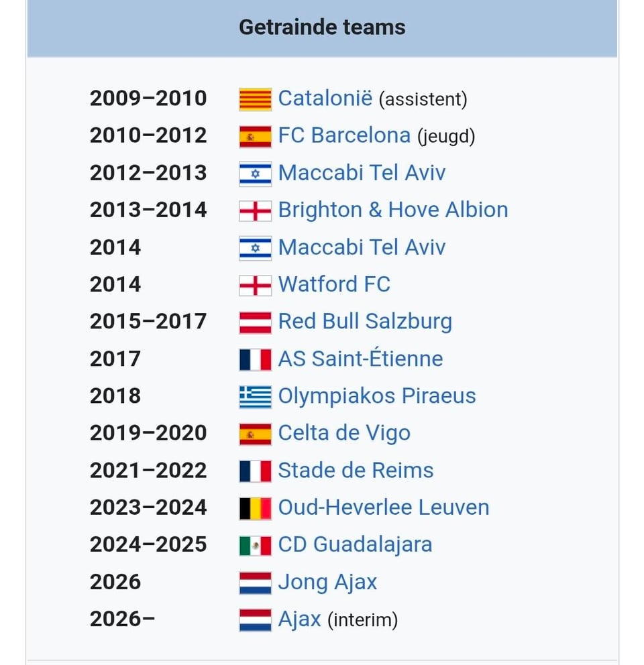Click the Spanish flag next to FC Barcelona
The width and height of the screenshot is (644, 665).
tap(255, 136)
